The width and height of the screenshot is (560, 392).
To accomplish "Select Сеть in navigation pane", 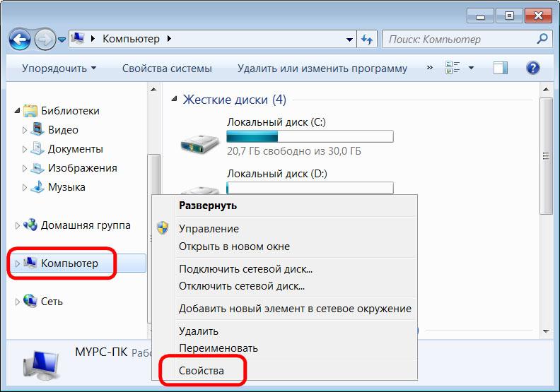I will pos(52,302).
